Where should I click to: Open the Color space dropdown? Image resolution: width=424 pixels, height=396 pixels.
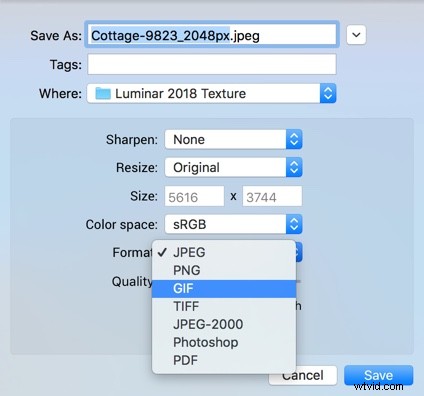(x=233, y=224)
